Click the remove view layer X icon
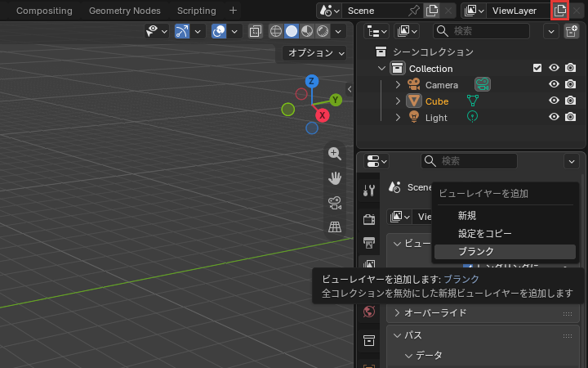Image resolution: width=588 pixels, height=368 pixels. (x=577, y=11)
